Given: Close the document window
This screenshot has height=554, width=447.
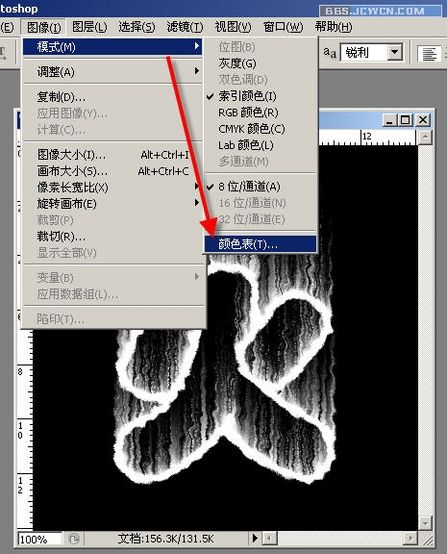Looking at the screenshot, I should click(x=423, y=120).
